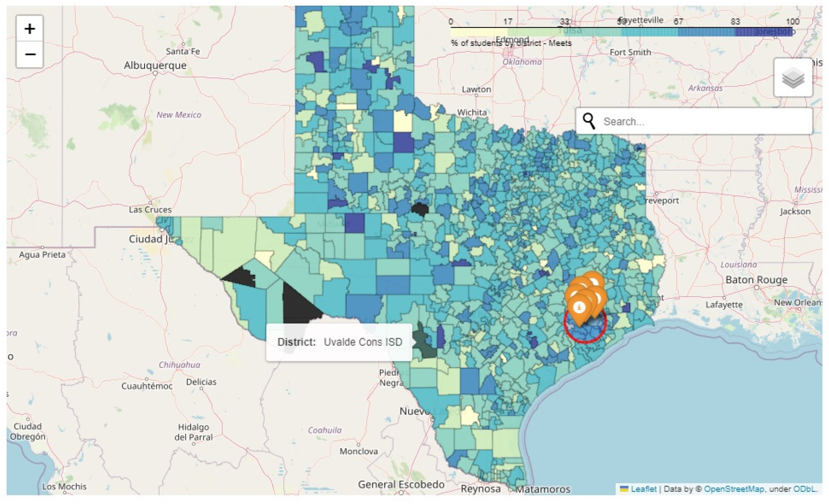Open the Leaflet attribution link
The image size is (829, 504).
(x=643, y=489)
